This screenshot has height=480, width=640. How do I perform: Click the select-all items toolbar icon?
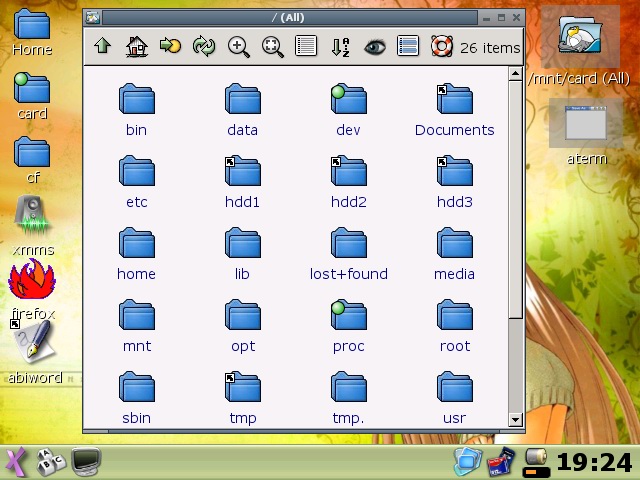408,46
